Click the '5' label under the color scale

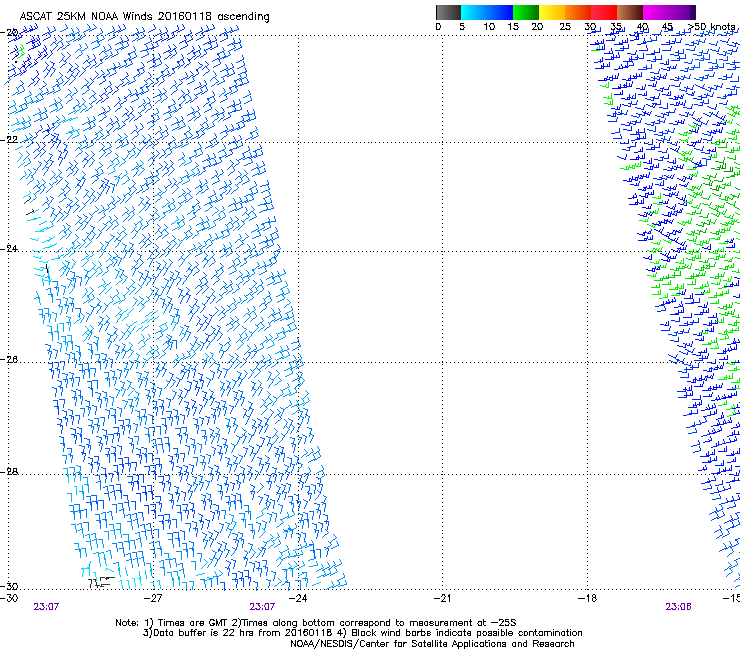tap(462, 27)
